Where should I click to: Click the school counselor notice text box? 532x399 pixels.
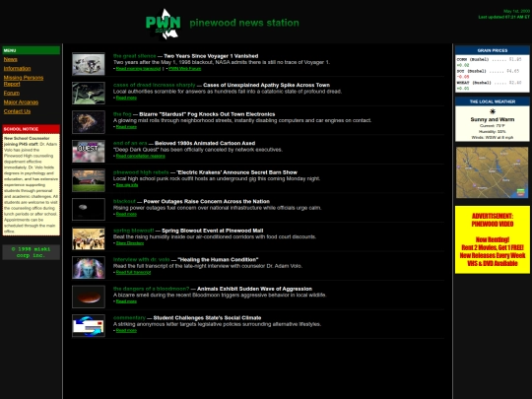[32, 184]
